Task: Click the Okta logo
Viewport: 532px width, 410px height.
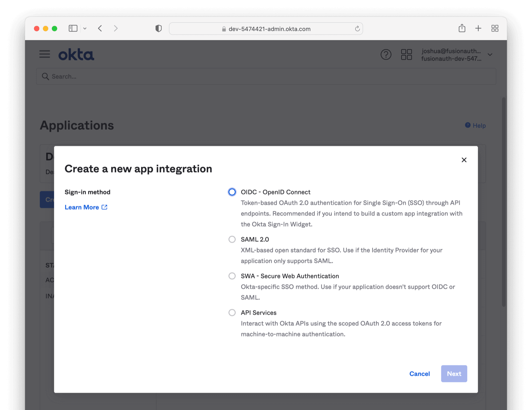Action: (76, 55)
